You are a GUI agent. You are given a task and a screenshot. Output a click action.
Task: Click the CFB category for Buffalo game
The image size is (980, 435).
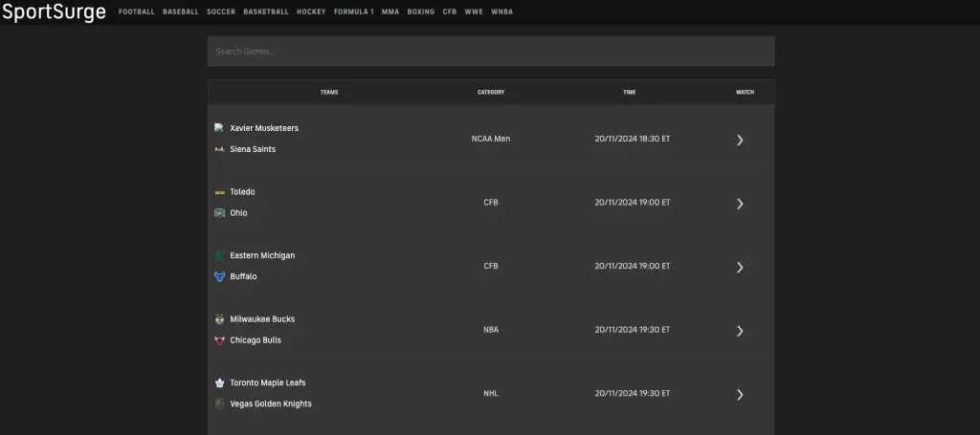pyautogui.click(x=491, y=266)
